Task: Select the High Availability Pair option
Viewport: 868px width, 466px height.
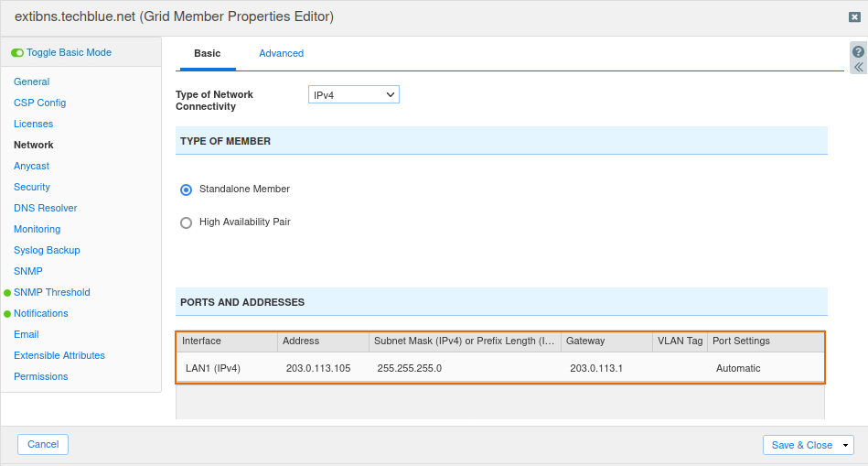Action: point(186,222)
